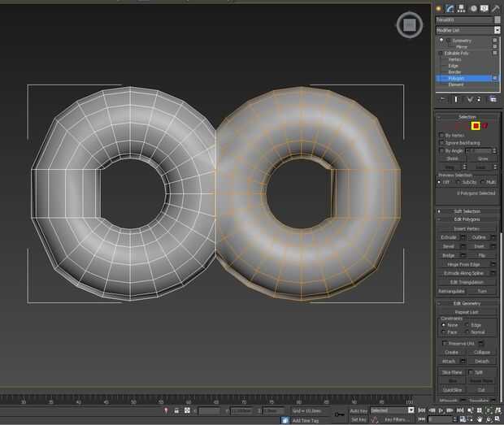The width and height of the screenshot is (504, 425).
Task: Click the selection lock padlock icon
Action: [x=176, y=410]
